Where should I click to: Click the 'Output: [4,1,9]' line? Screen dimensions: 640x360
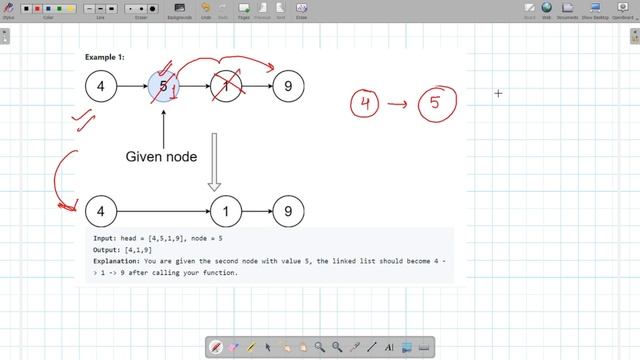pyautogui.click(x=122, y=250)
